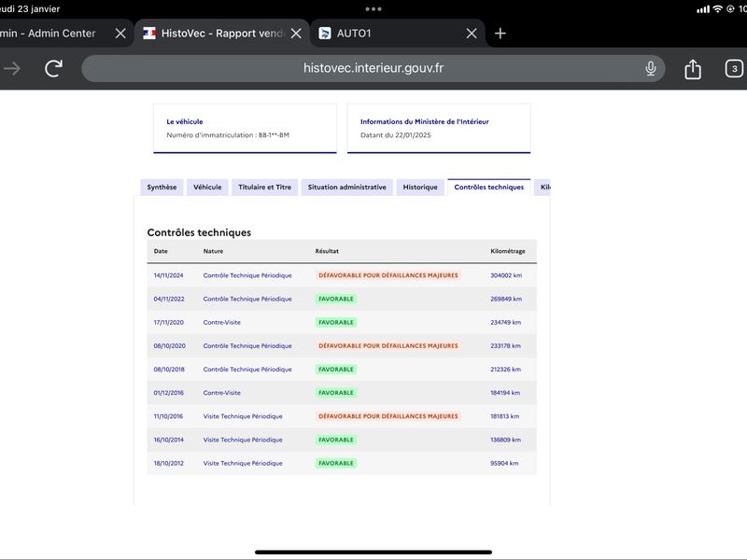Click the 14/11/2024 Contrôle Technique Périodique entry
Viewport: 747px width, 560px height.
(342, 275)
